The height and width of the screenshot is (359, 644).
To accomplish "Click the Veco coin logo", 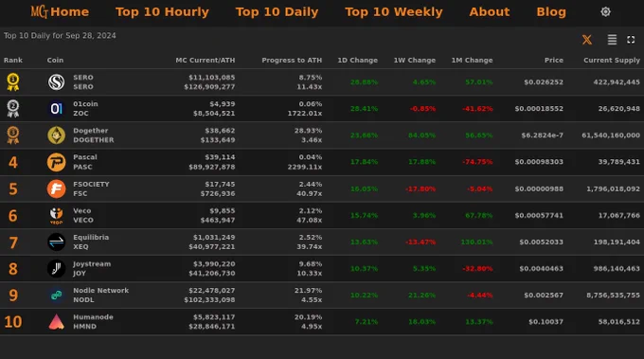I will click(x=56, y=215).
